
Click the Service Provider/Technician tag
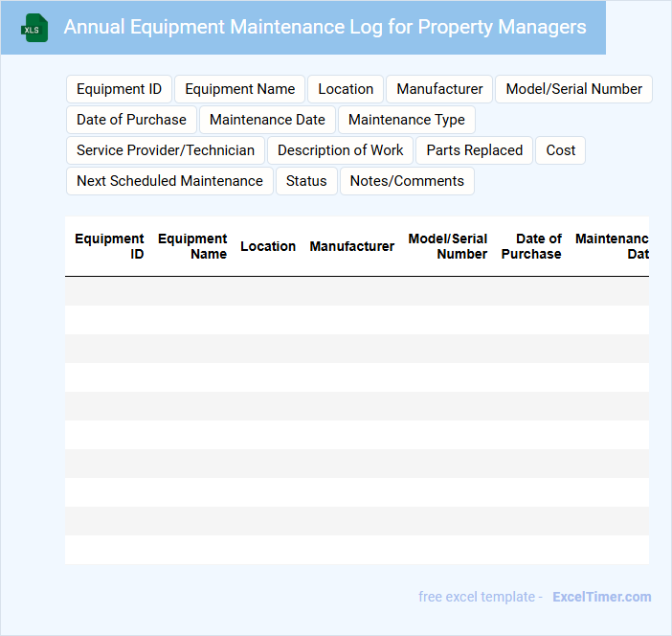click(x=166, y=150)
